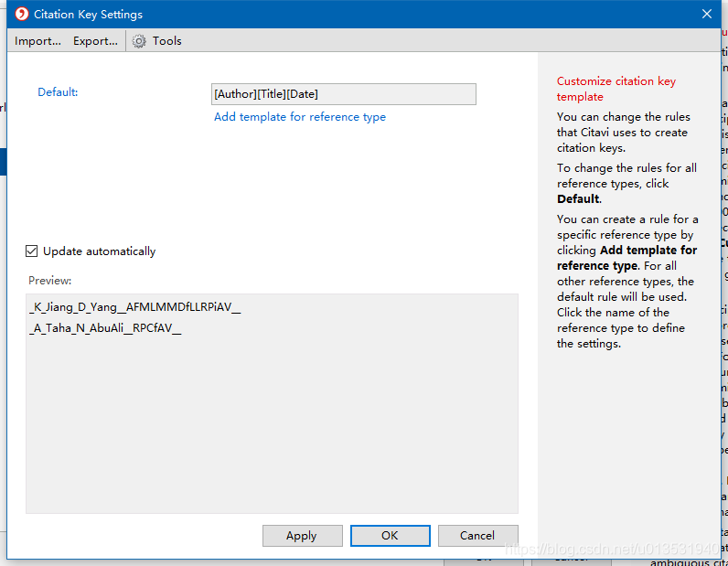The image size is (728, 566).
Task: Open the Import... menu
Action: pyautogui.click(x=37, y=41)
